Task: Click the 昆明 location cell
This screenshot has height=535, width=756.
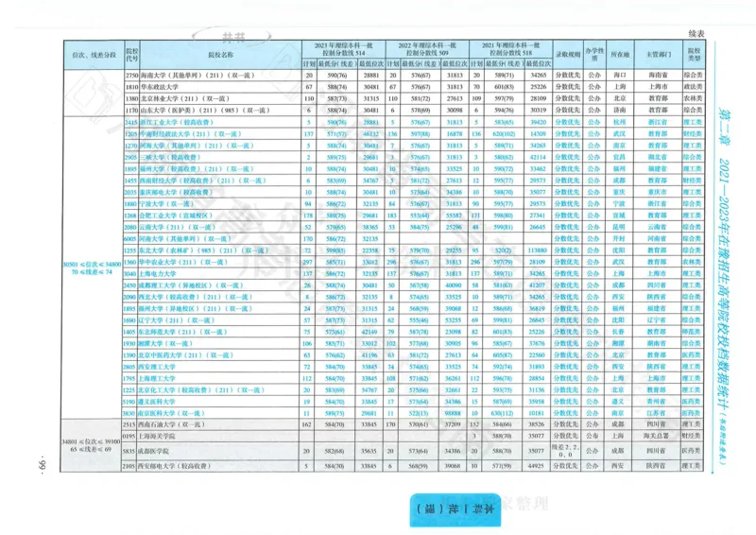Action: (619, 227)
